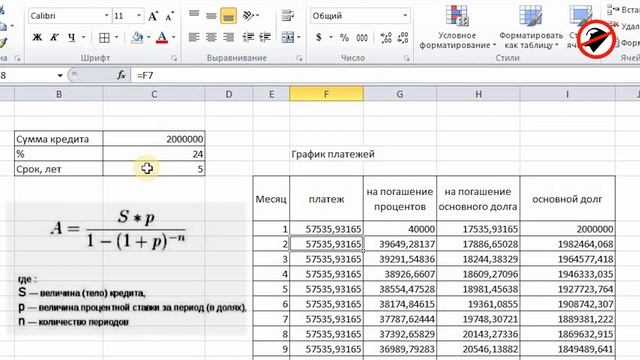Increase cell indent
Image resolution: width=640 pixels, height=360 pixels.
click(265, 38)
